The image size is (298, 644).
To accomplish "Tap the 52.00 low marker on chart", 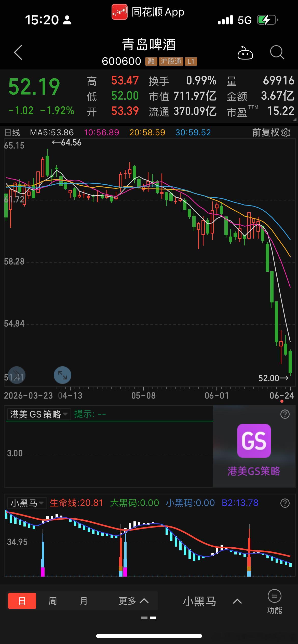I will coord(274,378).
